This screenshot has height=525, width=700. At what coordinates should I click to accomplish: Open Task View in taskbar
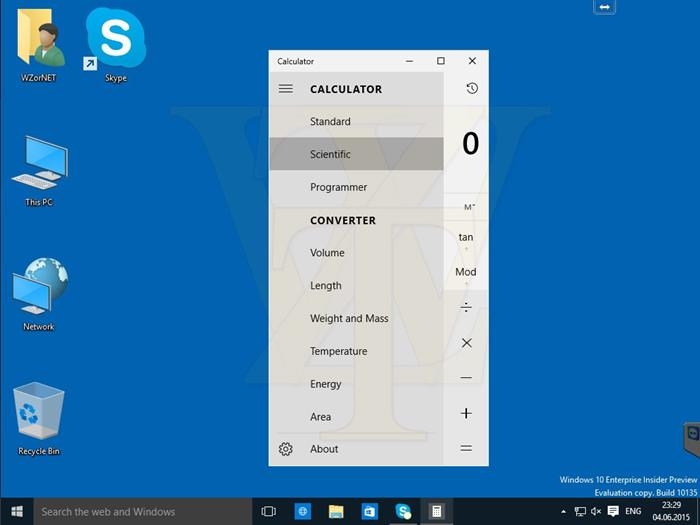(268, 511)
